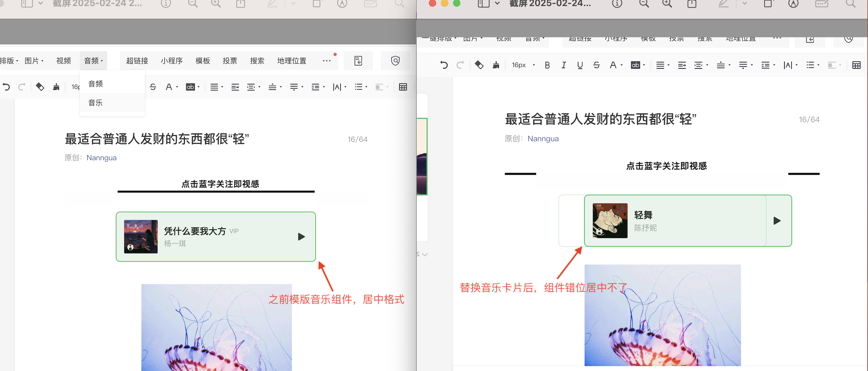The height and width of the screenshot is (371, 868).
Task: Click redo icon in right editor toolbar
Action: click(x=460, y=65)
